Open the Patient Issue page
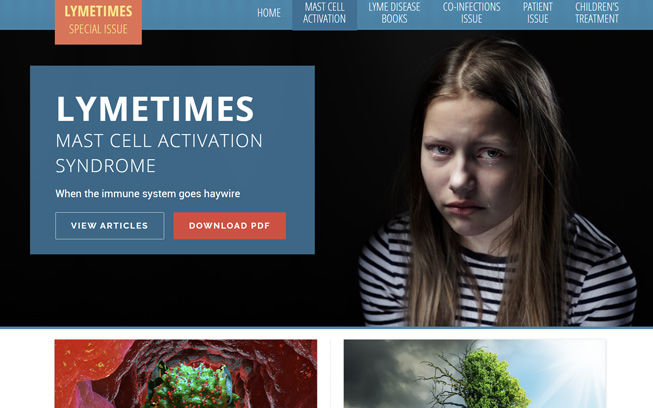This screenshot has height=408, width=653. point(538,13)
